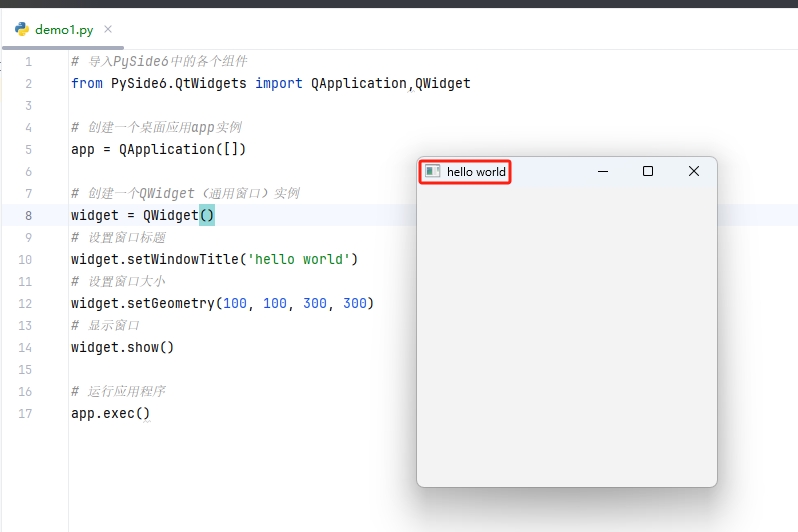Click the widget.show() code line
This screenshot has height=532, width=798.
coord(122,348)
